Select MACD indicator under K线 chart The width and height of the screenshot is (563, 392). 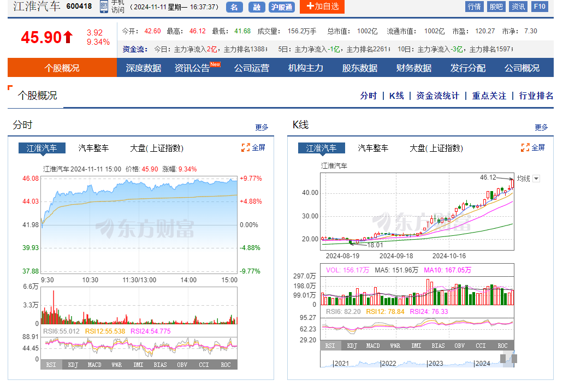pos(373,346)
